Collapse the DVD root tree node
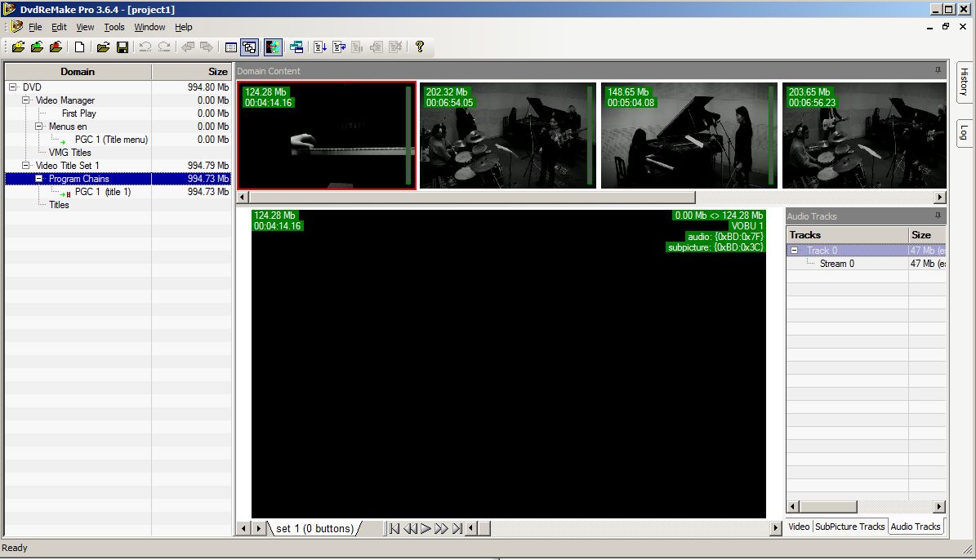976x560 pixels. 13,87
